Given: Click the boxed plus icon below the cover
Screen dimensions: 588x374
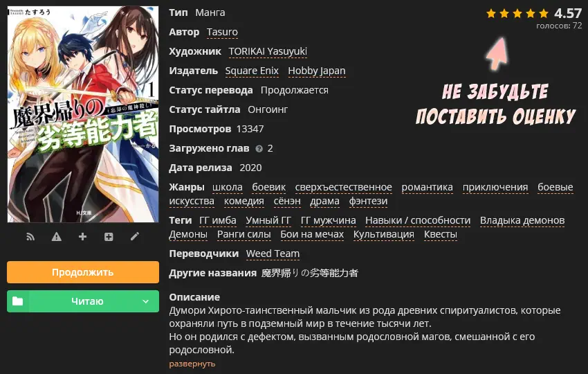Looking at the screenshot, I should point(109,237).
